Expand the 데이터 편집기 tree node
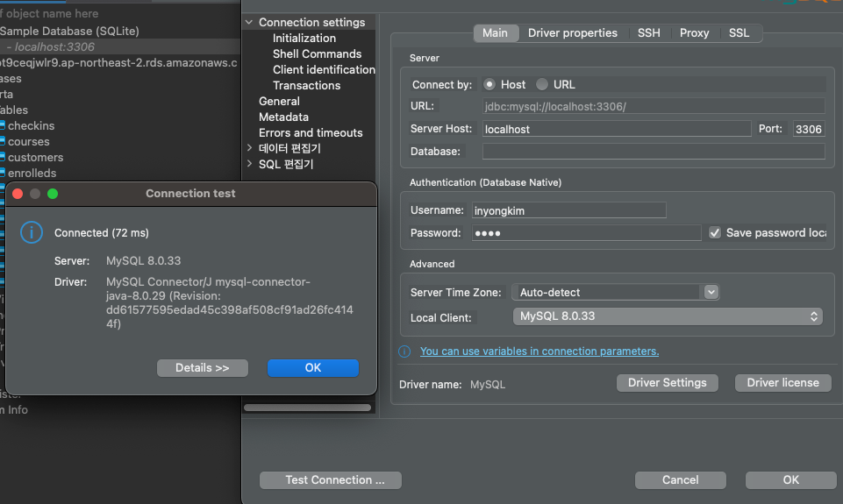Screen dimensions: 843x504 pos(249,148)
